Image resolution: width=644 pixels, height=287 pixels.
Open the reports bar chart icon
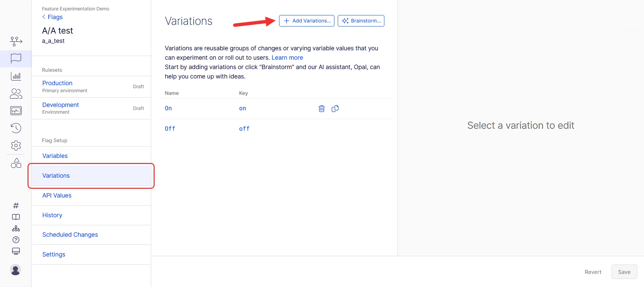pyautogui.click(x=16, y=76)
